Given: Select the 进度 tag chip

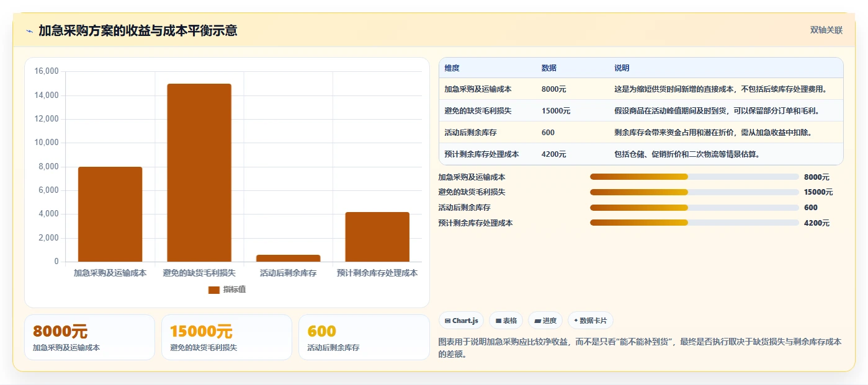Looking at the screenshot, I should (545, 321).
